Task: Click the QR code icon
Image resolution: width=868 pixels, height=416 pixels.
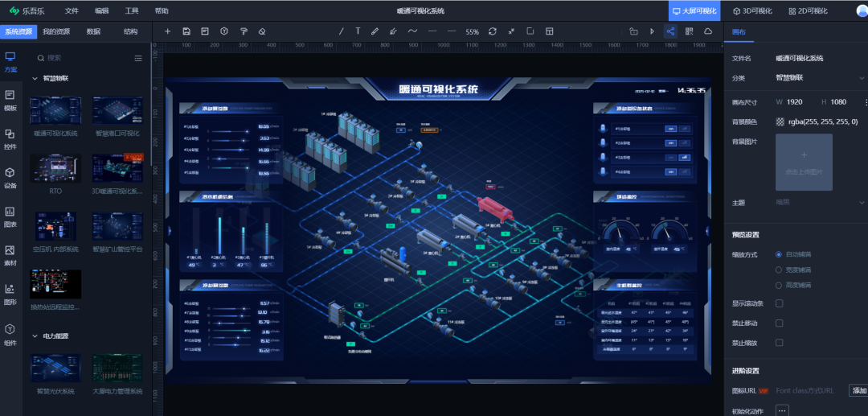Action: [690, 31]
